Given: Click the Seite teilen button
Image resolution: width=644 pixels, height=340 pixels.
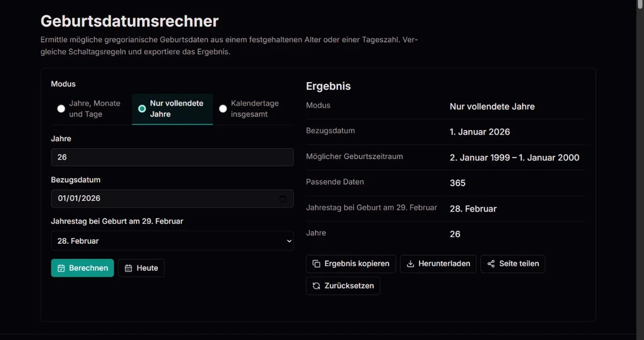Looking at the screenshot, I should [x=513, y=264].
